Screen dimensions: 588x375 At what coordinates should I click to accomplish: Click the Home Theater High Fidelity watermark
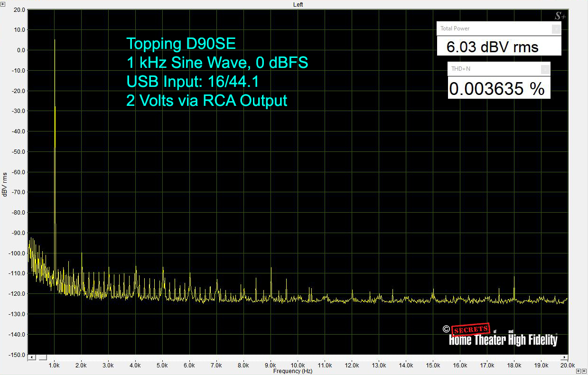pos(503,336)
